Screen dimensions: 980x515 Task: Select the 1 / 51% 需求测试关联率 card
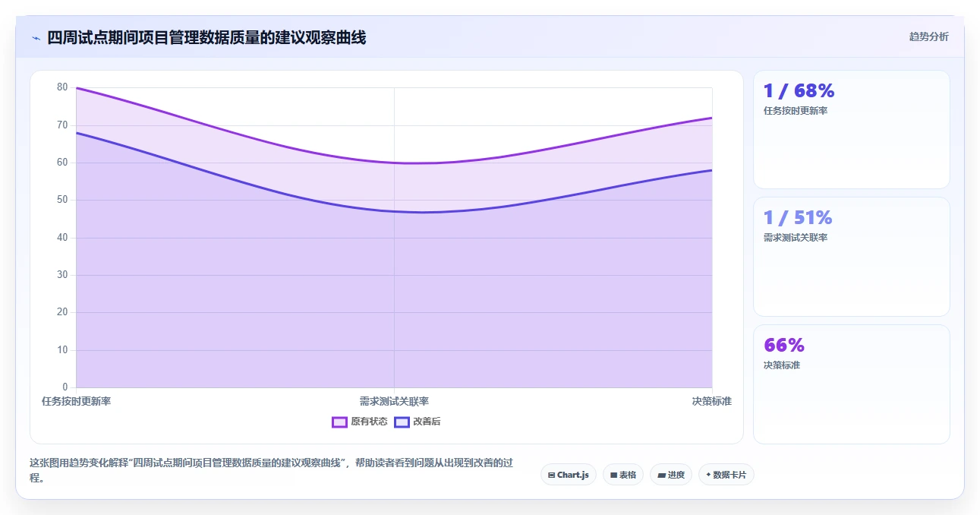(x=852, y=257)
